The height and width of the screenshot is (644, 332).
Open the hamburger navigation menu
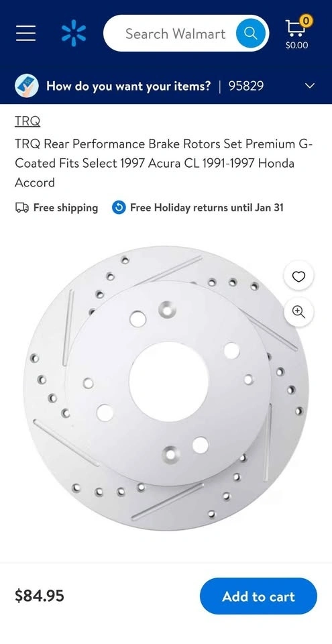(x=26, y=34)
